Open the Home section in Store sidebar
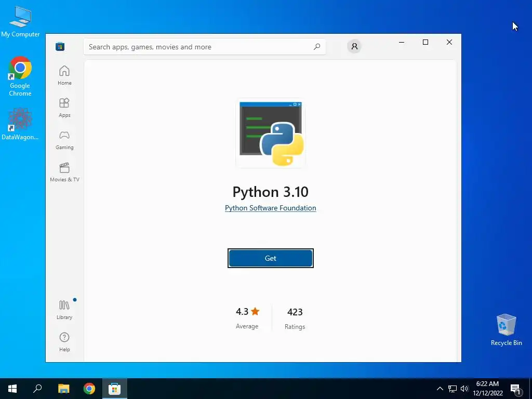Screen dimensions: 532x399 point(64,75)
